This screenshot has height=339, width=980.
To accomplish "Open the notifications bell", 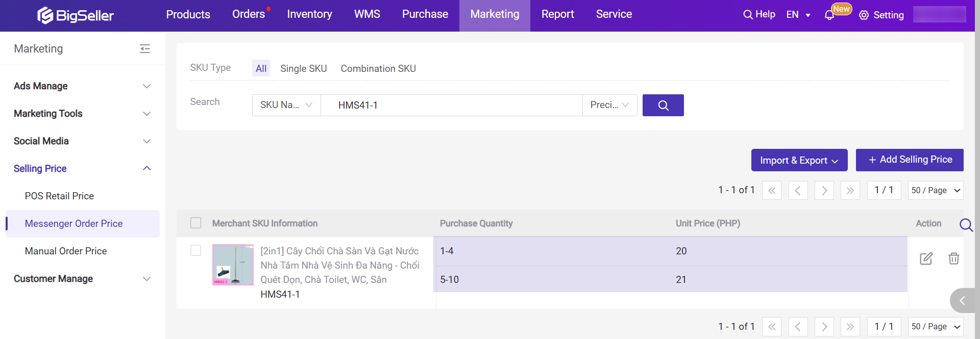I will [x=829, y=15].
